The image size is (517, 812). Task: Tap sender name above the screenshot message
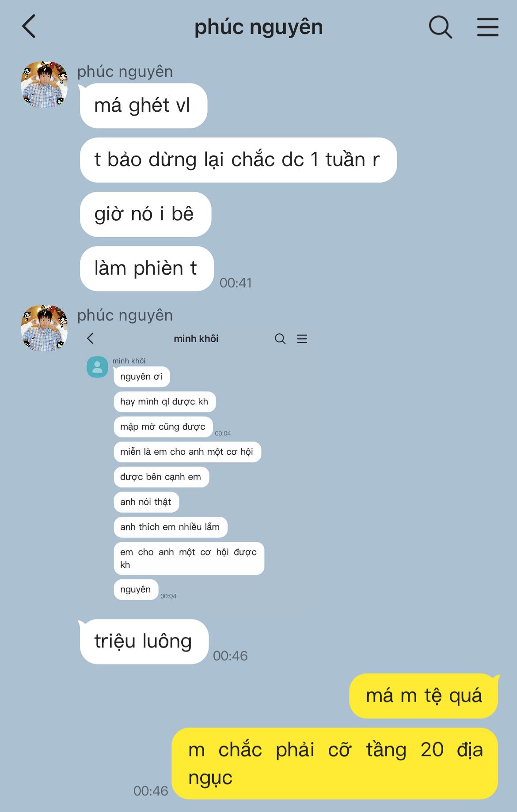coord(125,315)
